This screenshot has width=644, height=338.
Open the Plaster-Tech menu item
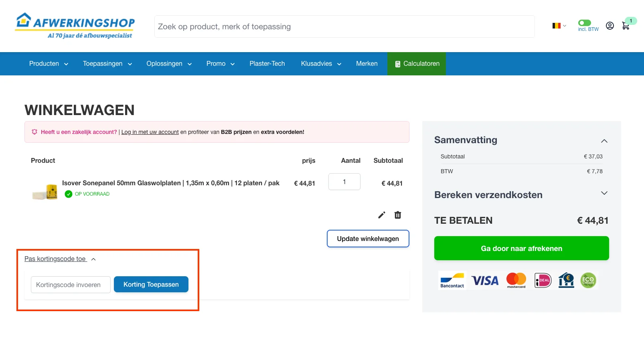(x=267, y=64)
